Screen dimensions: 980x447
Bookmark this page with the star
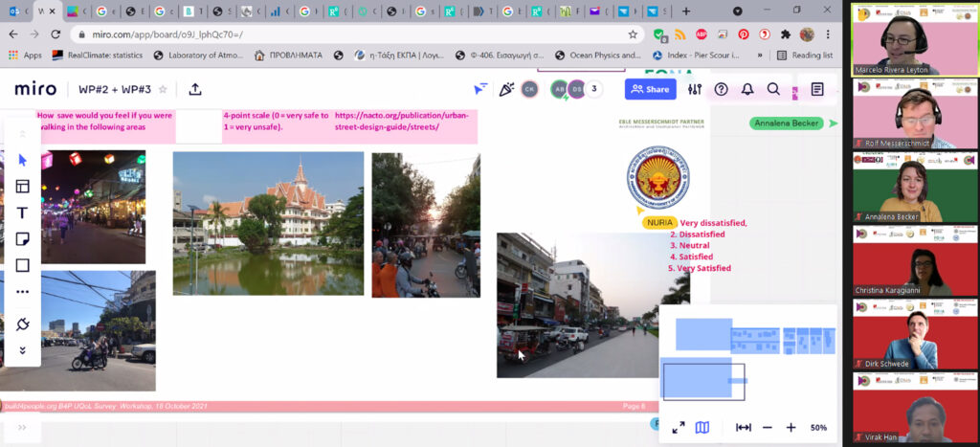coord(633,34)
